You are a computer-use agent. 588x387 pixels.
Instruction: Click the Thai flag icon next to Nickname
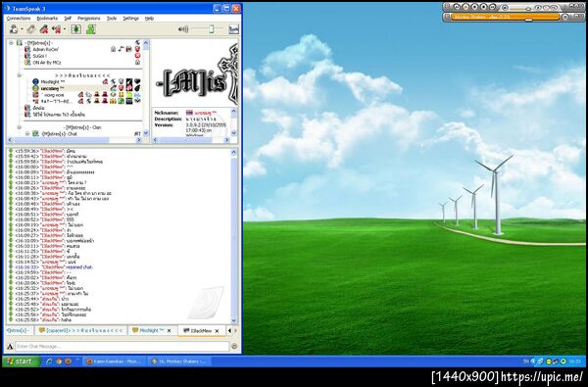point(189,113)
